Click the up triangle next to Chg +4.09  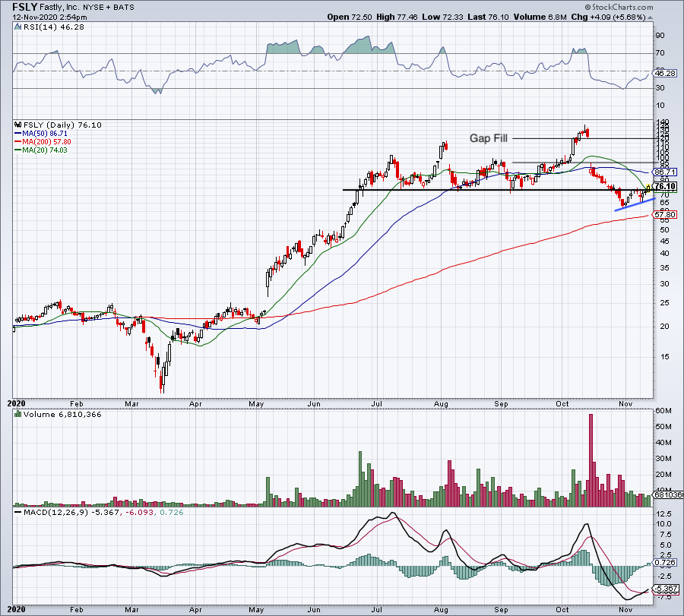(651, 17)
